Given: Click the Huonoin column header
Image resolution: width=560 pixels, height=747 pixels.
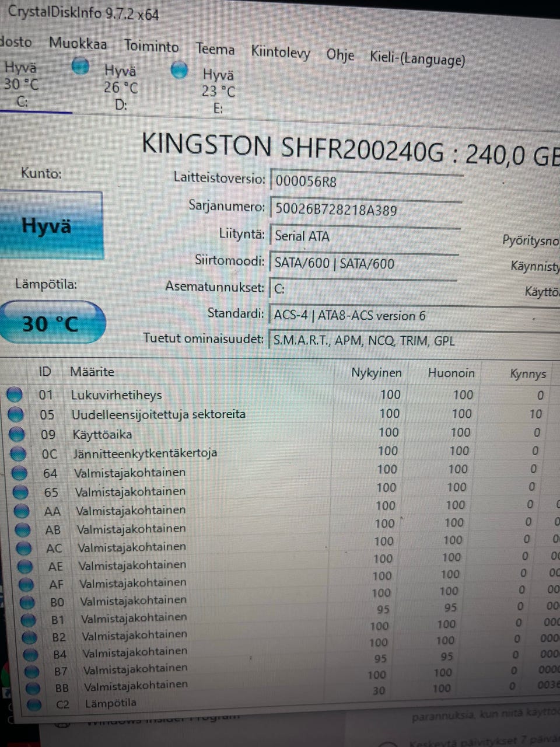Looking at the screenshot, I should [x=451, y=373].
